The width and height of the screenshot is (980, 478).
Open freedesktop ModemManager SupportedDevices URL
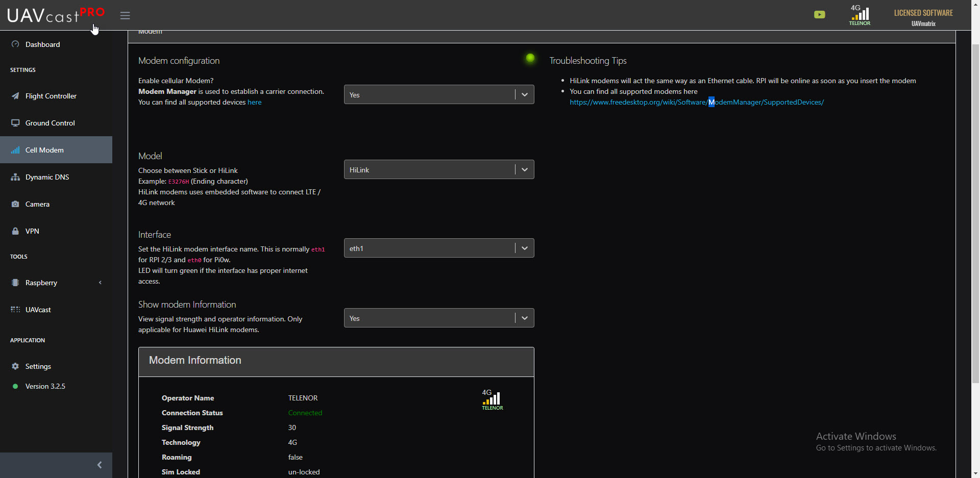697,103
